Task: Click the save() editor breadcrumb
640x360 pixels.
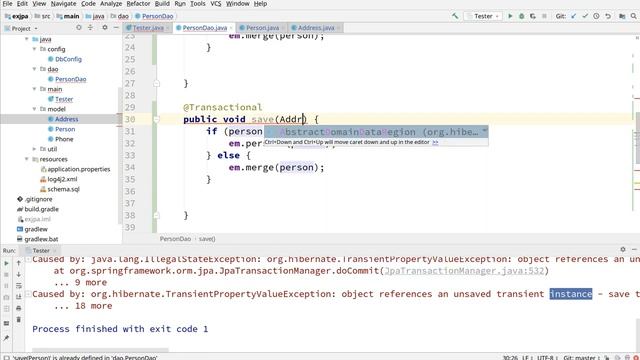Action: pos(207,239)
